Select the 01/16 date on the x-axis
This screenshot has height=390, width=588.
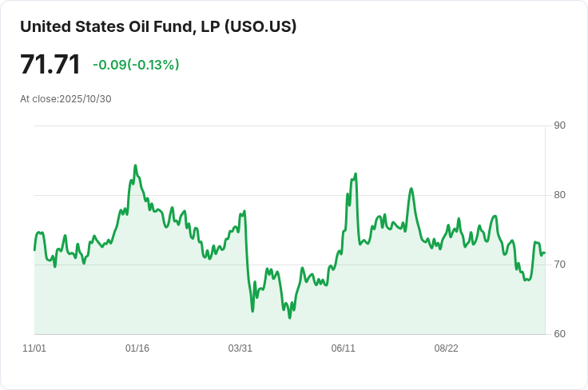[137, 348]
